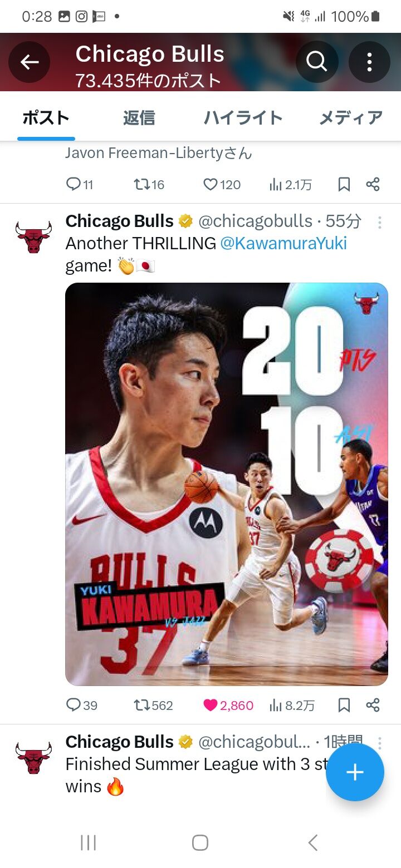Image resolution: width=401 pixels, height=868 pixels.
Task: Tap the back arrow in header
Action: tap(30, 62)
